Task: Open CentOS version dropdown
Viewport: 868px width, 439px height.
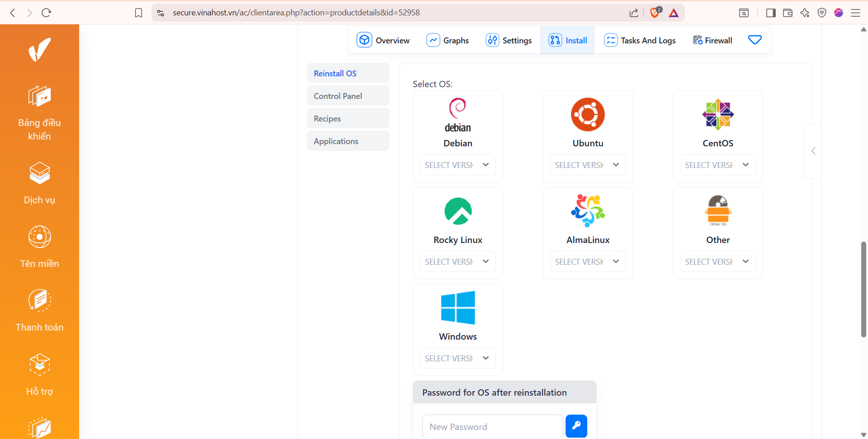Action: pos(718,165)
